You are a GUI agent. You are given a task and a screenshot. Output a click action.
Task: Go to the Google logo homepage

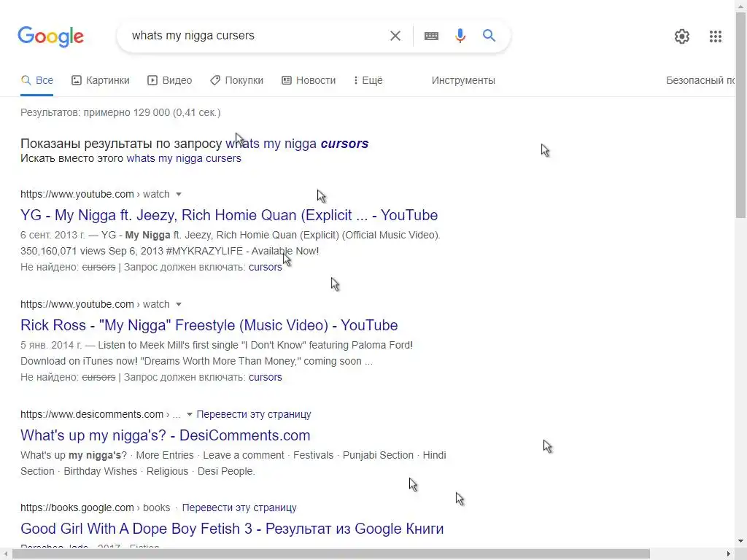[x=50, y=36]
